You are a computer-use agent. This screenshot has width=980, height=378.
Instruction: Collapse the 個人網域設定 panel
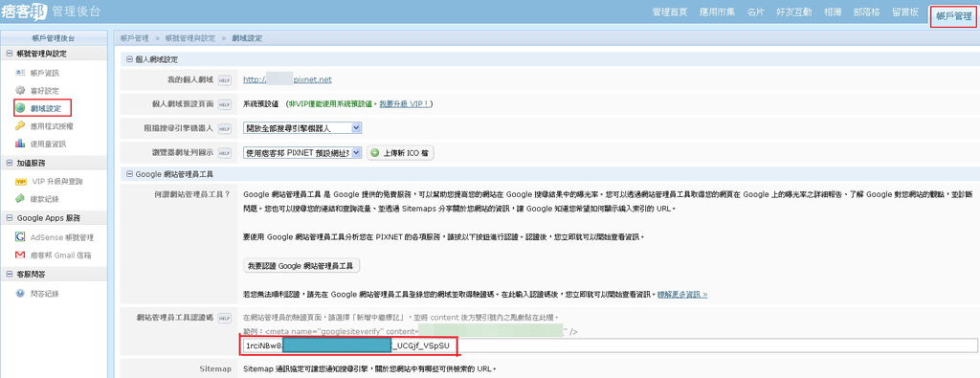coord(129,59)
